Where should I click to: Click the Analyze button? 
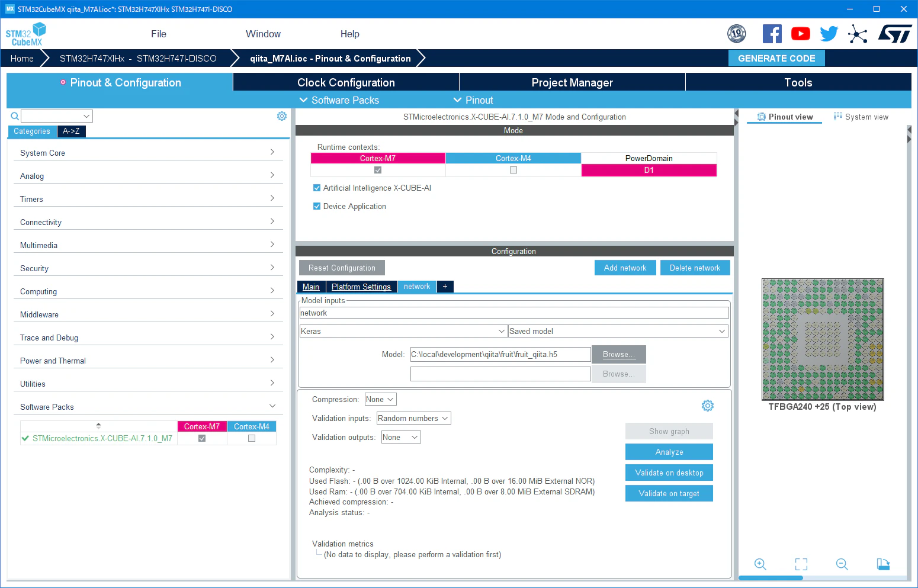(669, 452)
